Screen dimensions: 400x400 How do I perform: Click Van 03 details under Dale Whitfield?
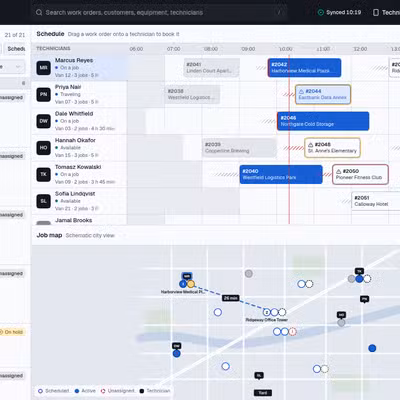(85, 128)
